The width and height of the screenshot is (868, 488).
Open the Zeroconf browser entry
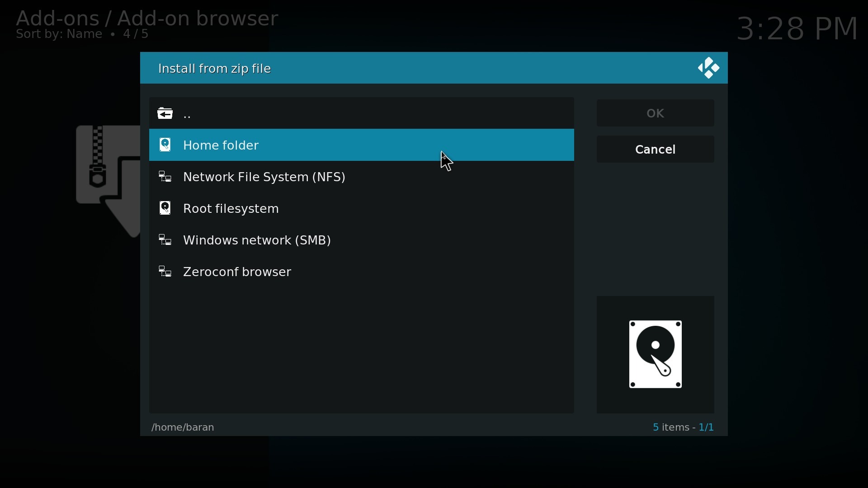click(237, 272)
